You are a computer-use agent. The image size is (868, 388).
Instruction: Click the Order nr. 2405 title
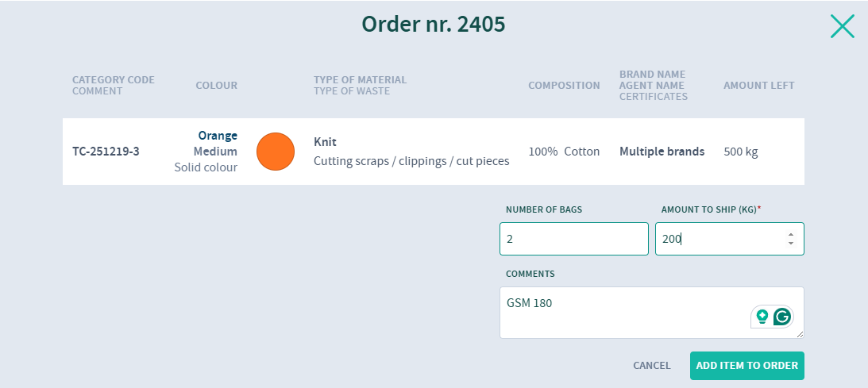[x=434, y=25]
